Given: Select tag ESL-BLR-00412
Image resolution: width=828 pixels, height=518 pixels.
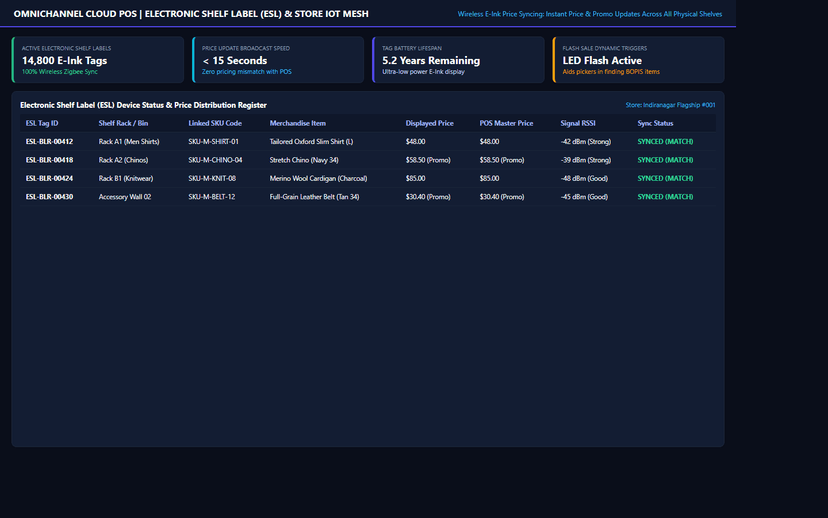Looking at the screenshot, I should tap(49, 142).
